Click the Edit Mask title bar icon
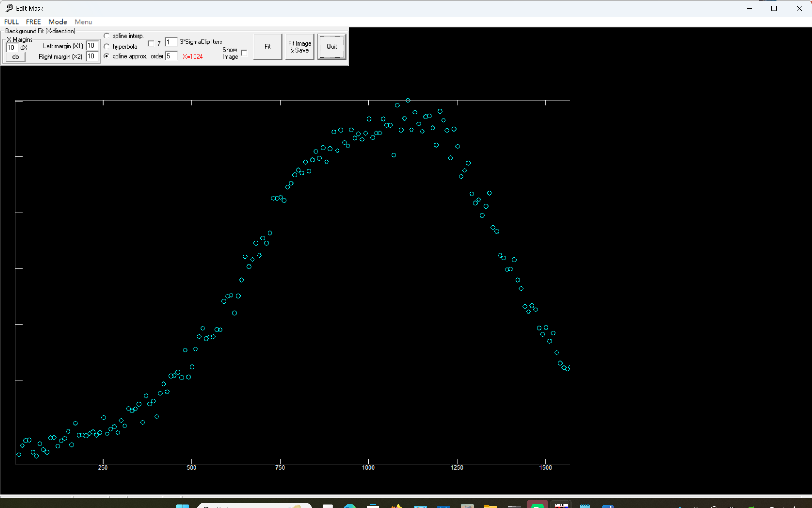This screenshot has height=508, width=812. pyautogui.click(x=9, y=8)
